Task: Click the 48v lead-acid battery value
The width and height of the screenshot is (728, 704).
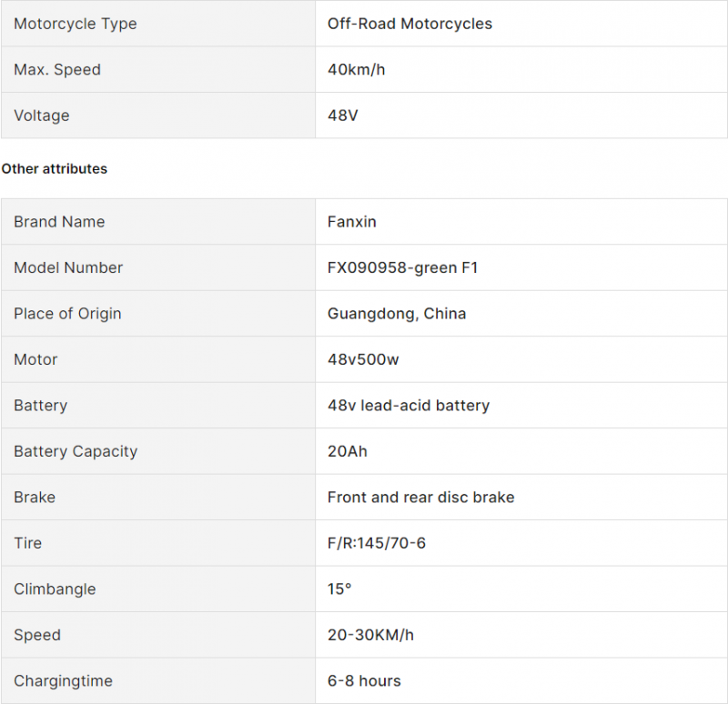Action: click(x=409, y=406)
